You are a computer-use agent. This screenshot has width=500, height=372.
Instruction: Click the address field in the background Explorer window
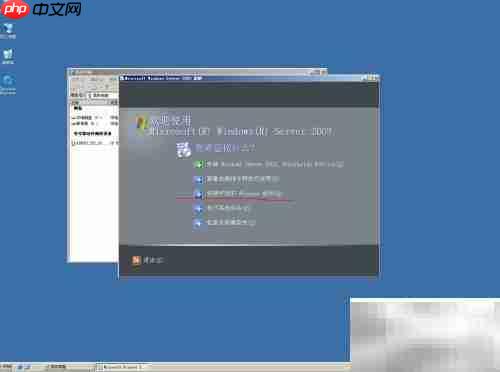(103, 95)
